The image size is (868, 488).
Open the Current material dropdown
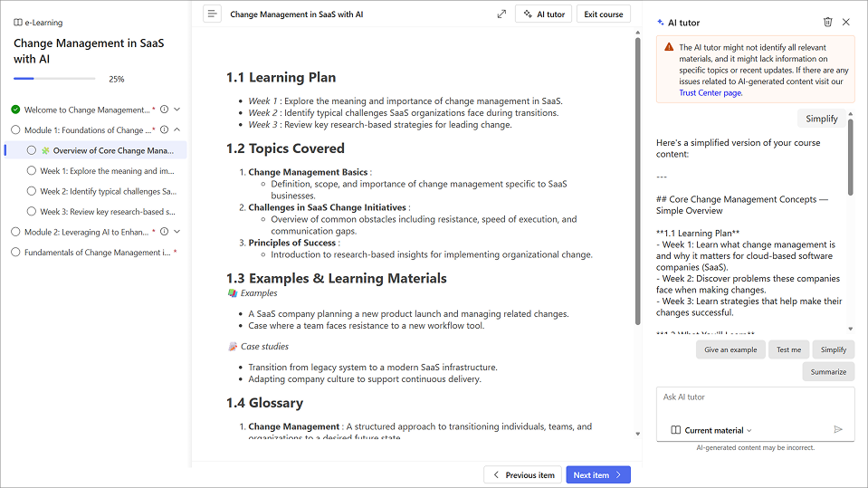[x=711, y=430]
